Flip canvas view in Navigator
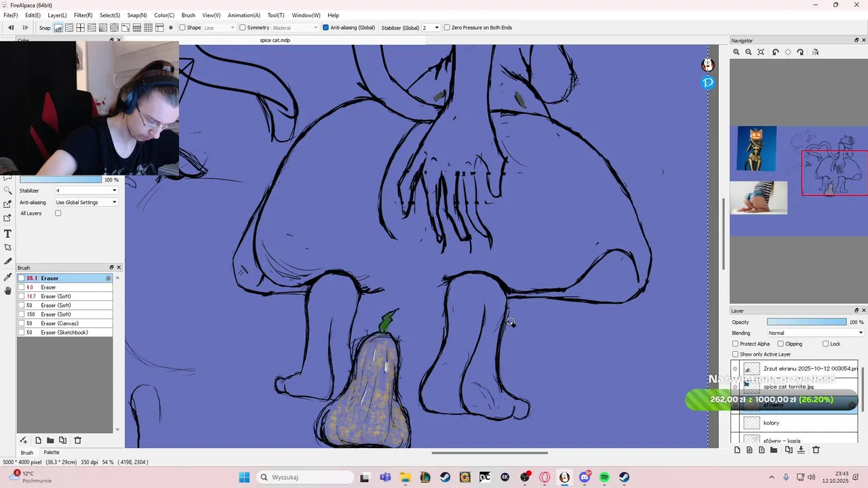This screenshot has height=488, width=868. [x=815, y=52]
